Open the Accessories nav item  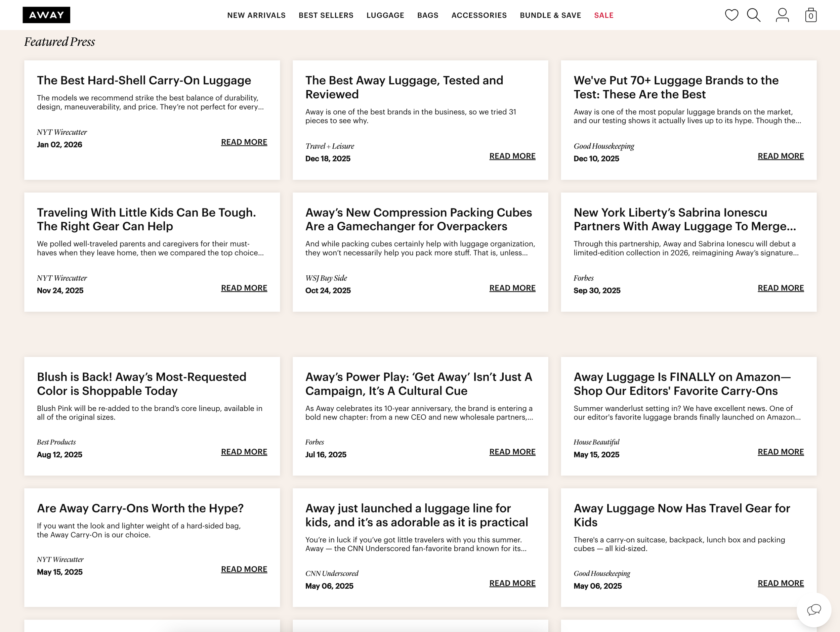[x=479, y=15]
